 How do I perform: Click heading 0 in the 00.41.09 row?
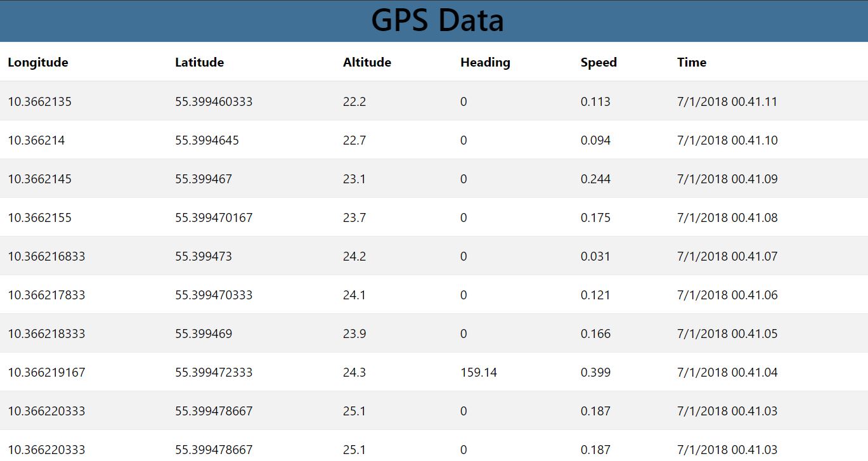point(463,179)
